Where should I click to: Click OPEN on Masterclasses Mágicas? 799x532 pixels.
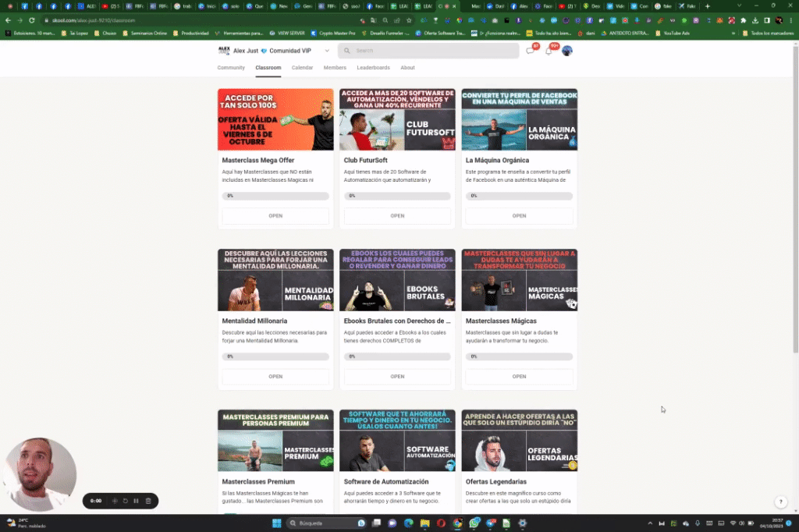[x=519, y=377]
